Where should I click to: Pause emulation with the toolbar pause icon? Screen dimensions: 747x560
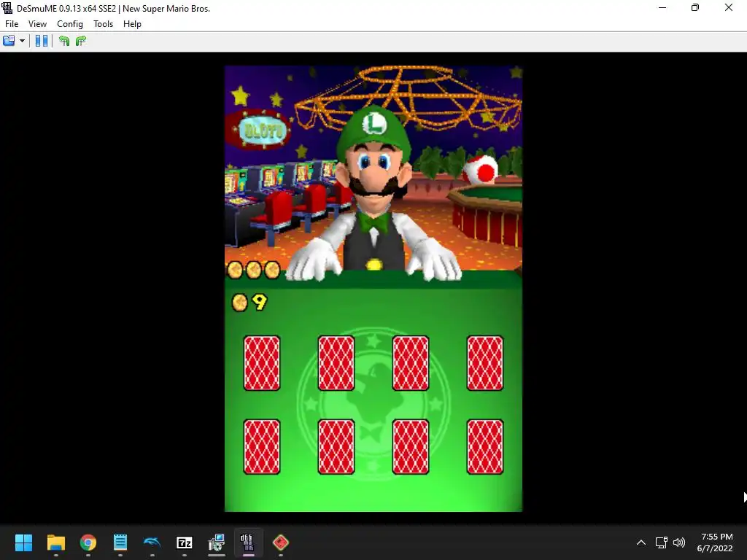42,41
